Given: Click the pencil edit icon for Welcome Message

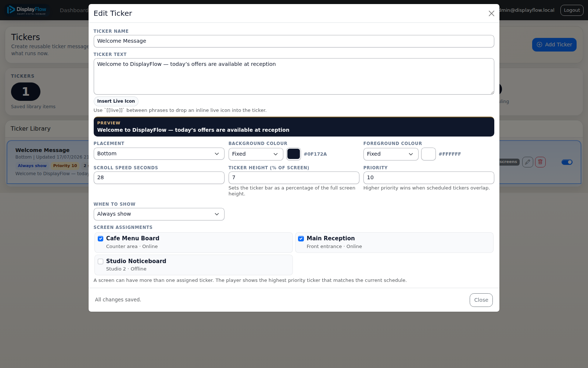Looking at the screenshot, I should (x=528, y=162).
